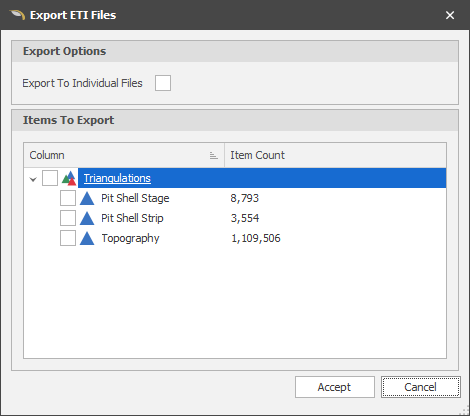470x416 pixels.
Task: Select the Pit Shell Stage row
Action: (235, 198)
